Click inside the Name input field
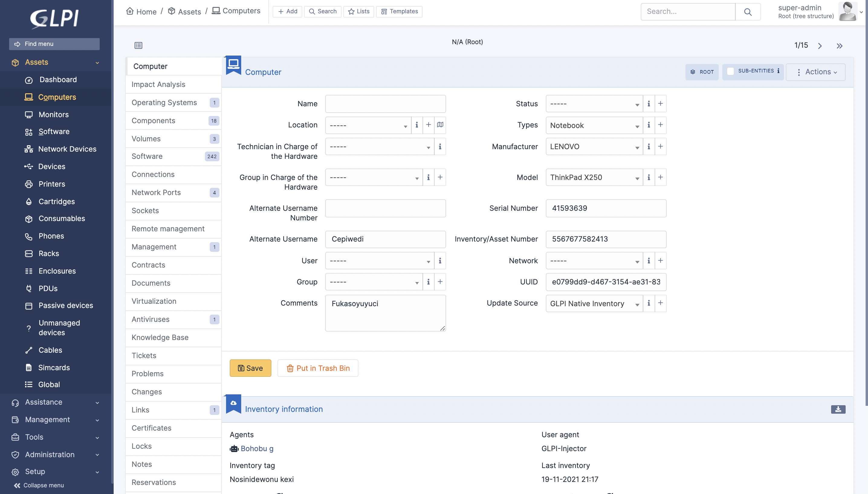Image resolution: width=868 pixels, height=494 pixels. pos(385,104)
